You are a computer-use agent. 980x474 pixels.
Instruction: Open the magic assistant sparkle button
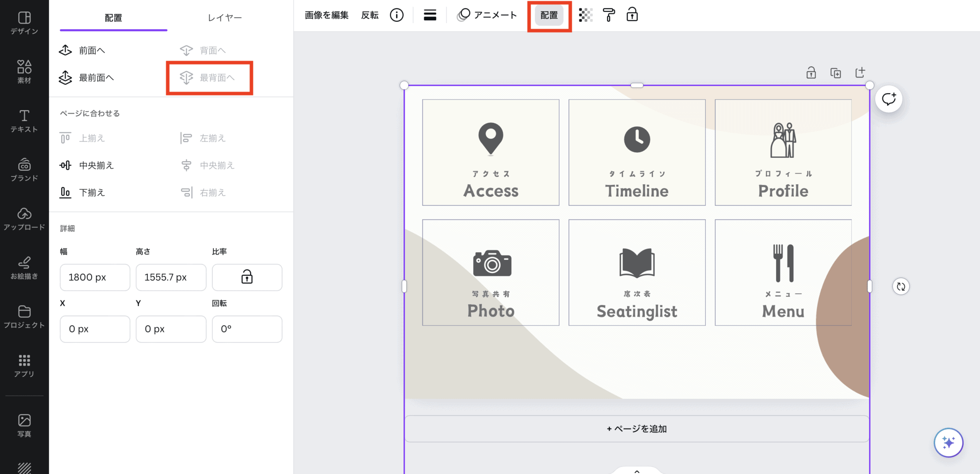click(x=948, y=443)
